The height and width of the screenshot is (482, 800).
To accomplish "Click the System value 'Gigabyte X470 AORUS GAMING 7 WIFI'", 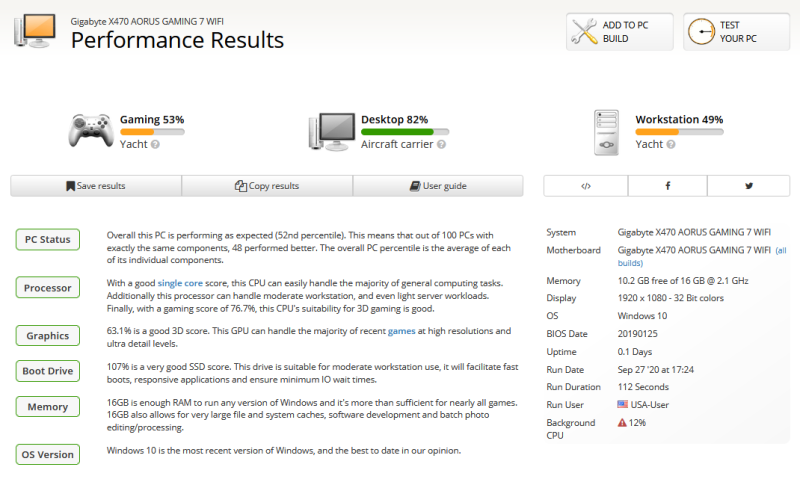I will tap(694, 232).
